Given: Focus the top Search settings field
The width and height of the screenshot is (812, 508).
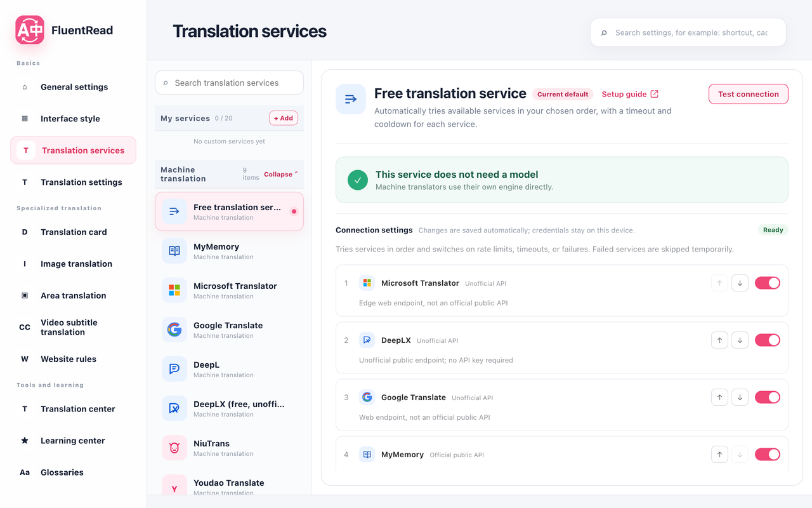Looking at the screenshot, I should click(x=688, y=32).
